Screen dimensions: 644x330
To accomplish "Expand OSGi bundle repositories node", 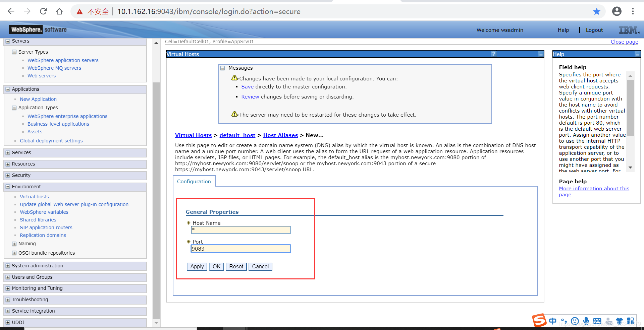I will [x=14, y=253].
